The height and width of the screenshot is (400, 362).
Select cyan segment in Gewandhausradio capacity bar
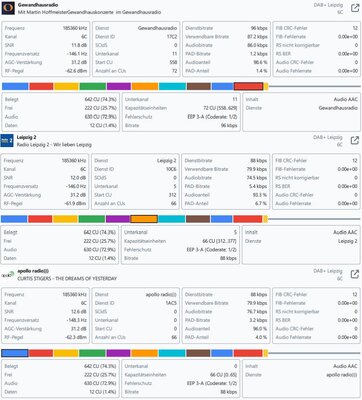172,87
